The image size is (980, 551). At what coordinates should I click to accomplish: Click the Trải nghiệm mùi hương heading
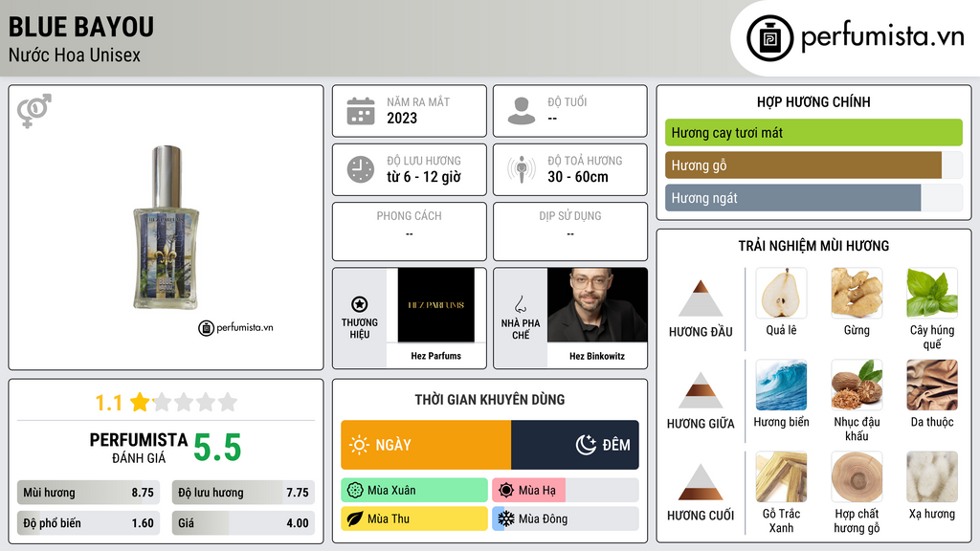point(813,246)
